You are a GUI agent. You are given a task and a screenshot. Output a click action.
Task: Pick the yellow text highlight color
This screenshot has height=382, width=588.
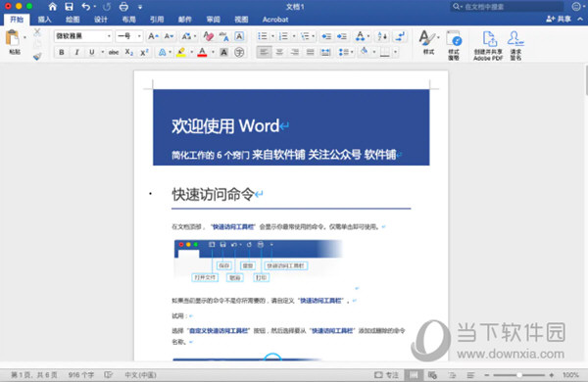[181, 52]
